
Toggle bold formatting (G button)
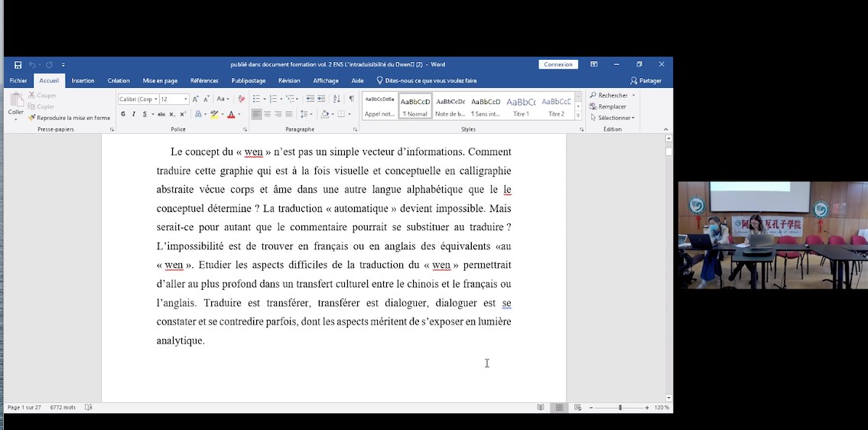[x=123, y=114]
